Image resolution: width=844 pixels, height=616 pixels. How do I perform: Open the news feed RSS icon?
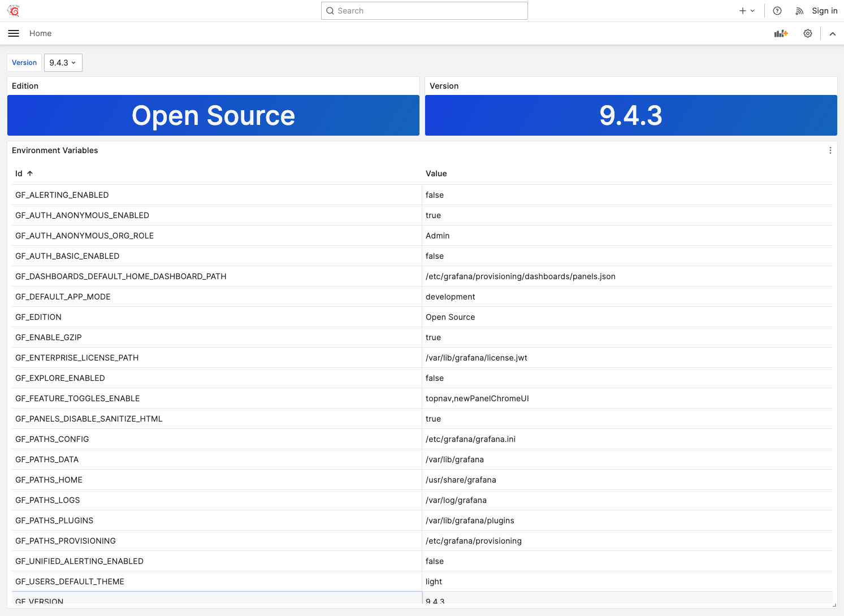pyautogui.click(x=799, y=11)
